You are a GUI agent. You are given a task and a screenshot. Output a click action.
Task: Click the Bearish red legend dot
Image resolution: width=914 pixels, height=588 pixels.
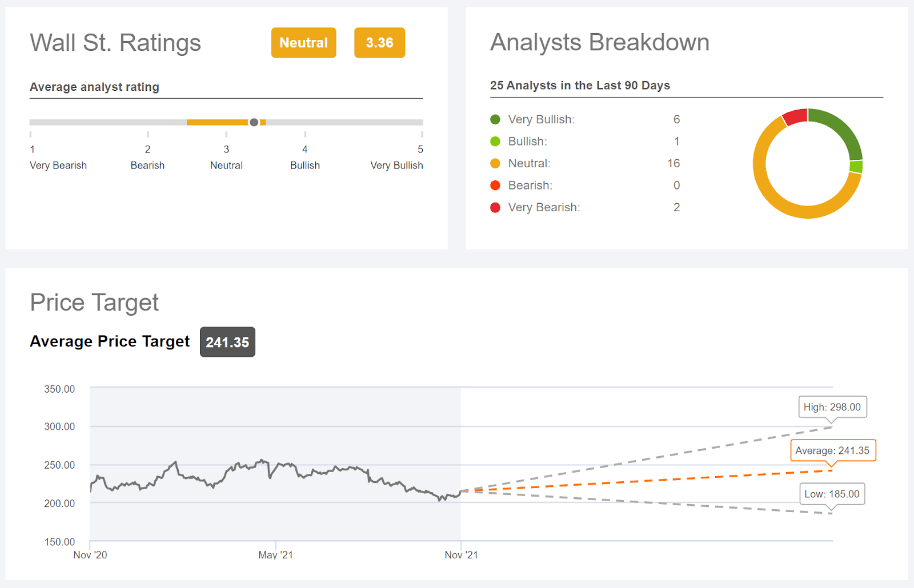pos(495,185)
